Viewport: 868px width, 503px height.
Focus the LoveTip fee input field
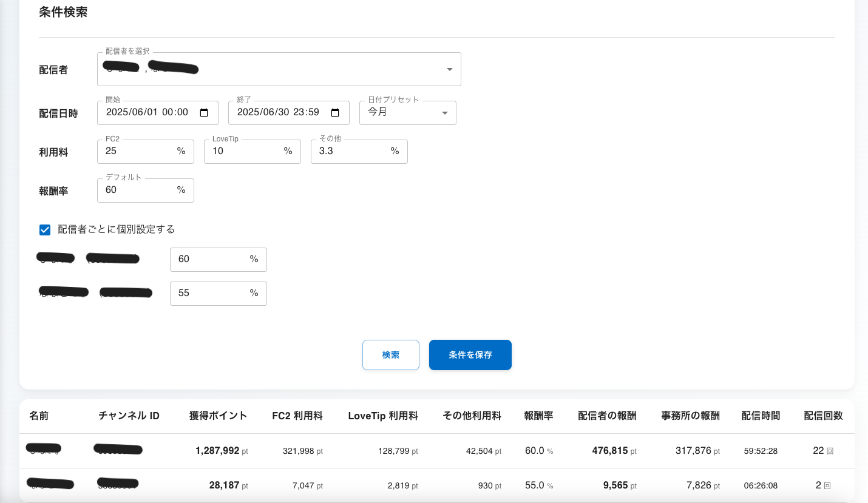[245, 152]
